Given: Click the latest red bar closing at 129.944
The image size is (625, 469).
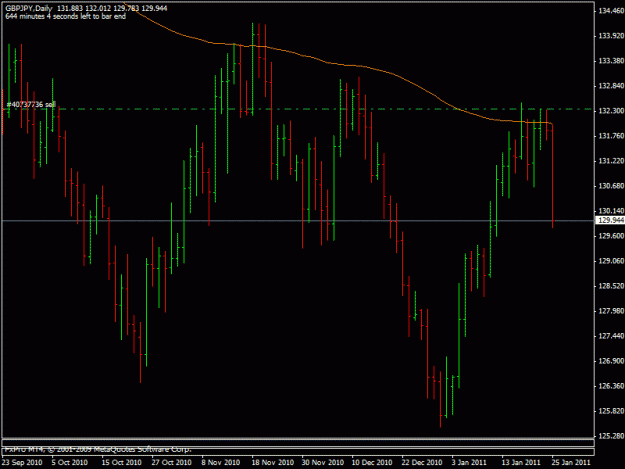Looking at the screenshot, I should click(552, 176).
